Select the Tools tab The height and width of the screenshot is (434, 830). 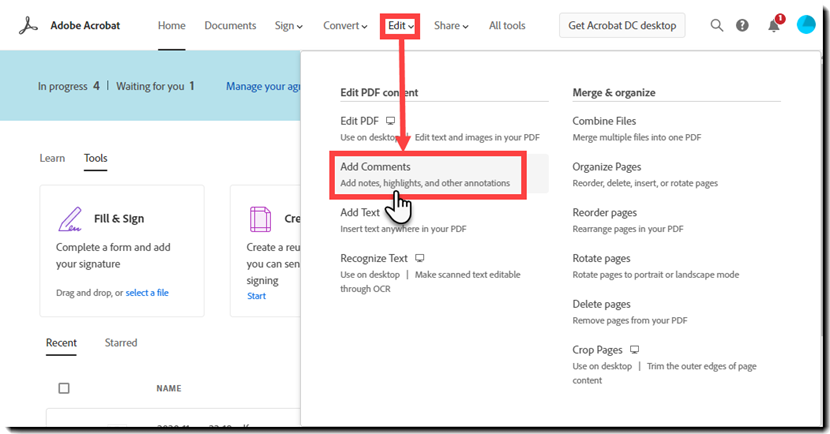(96, 158)
